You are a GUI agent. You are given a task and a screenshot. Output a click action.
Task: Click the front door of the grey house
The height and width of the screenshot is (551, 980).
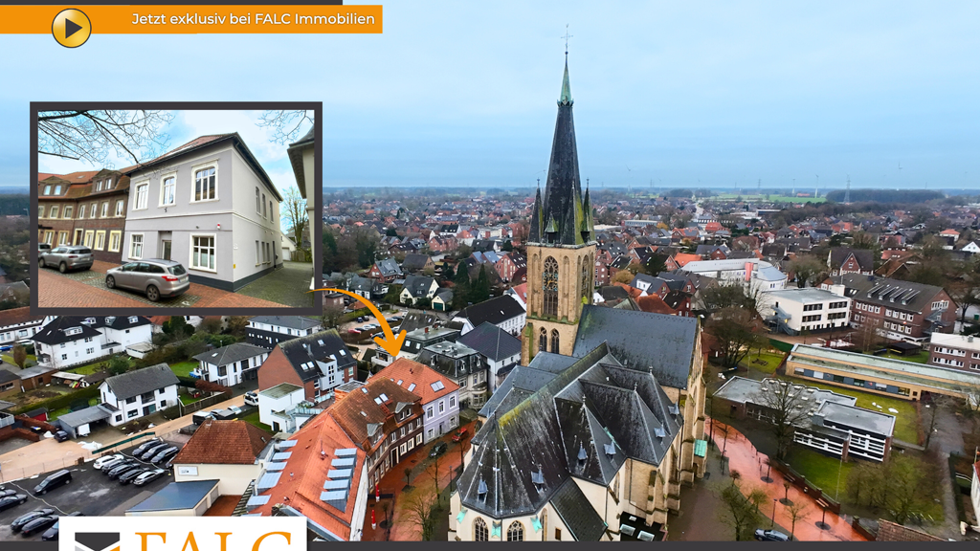click(x=167, y=245)
